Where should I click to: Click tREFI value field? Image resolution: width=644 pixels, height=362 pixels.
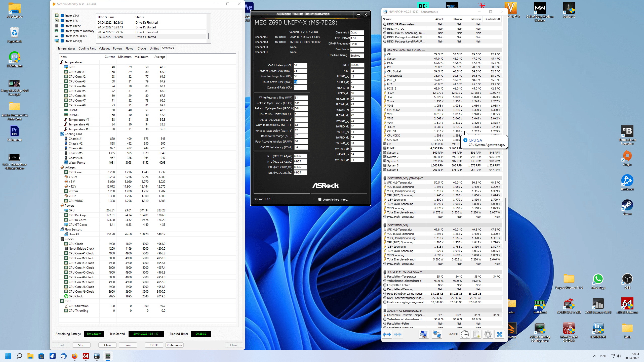(357, 65)
